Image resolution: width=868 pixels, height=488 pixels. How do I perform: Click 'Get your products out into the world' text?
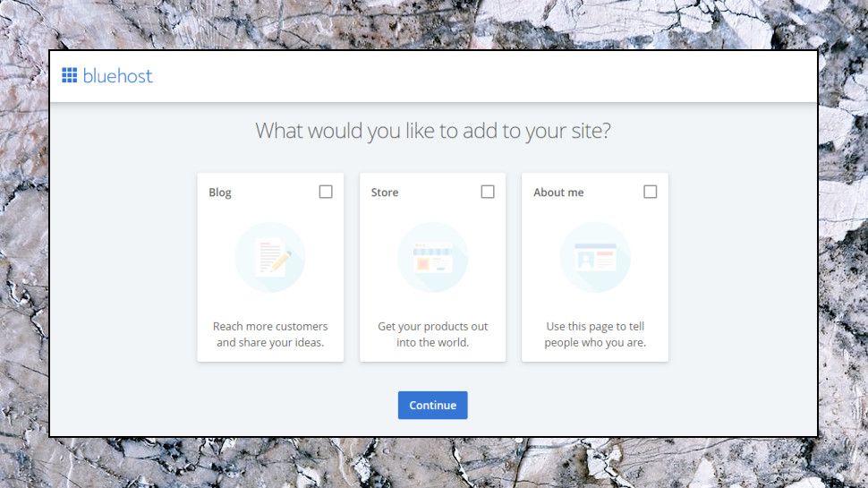click(433, 335)
